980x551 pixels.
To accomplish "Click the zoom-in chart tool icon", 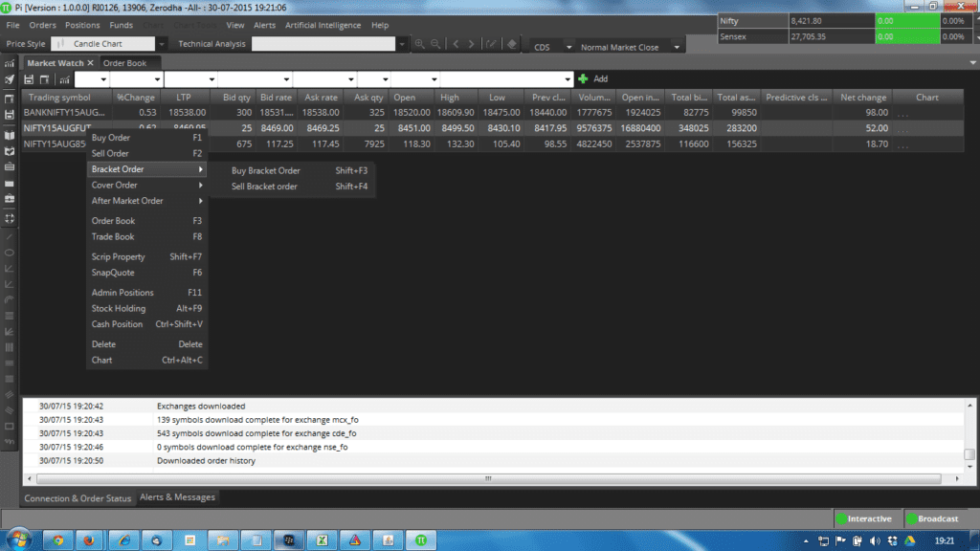I will [x=420, y=43].
